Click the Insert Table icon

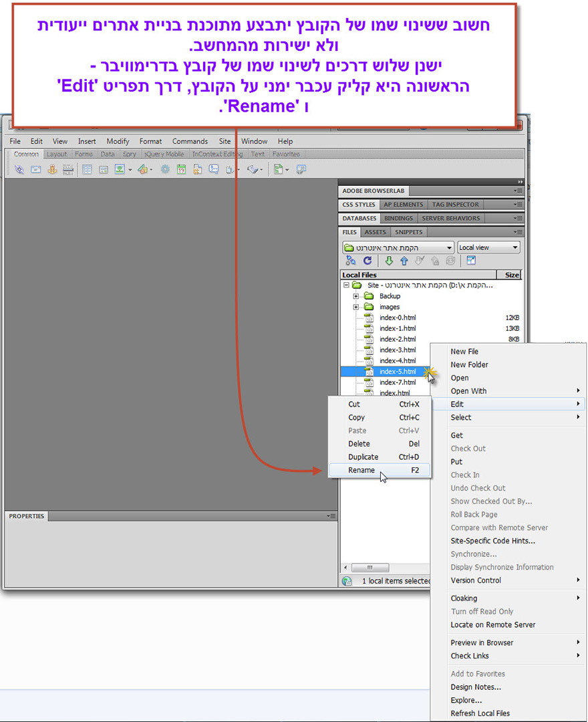pyautogui.click(x=87, y=170)
